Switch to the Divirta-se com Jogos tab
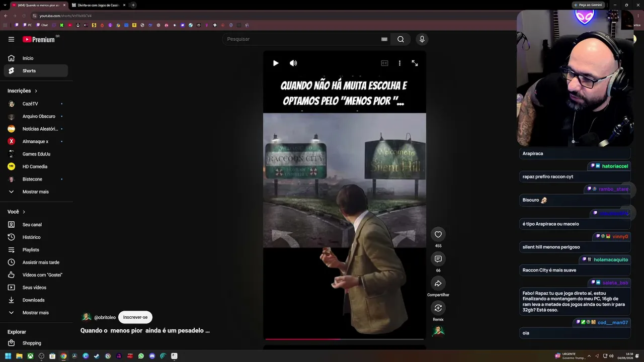 pyautogui.click(x=98, y=5)
